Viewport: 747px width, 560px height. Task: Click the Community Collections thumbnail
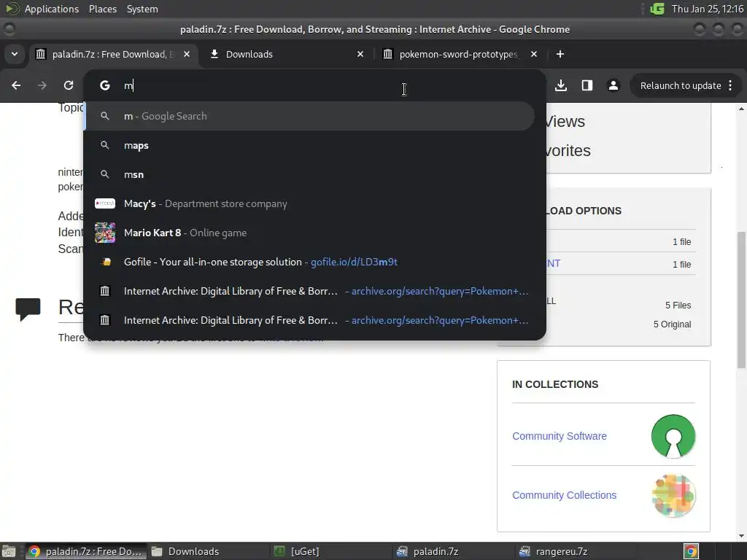(673, 495)
